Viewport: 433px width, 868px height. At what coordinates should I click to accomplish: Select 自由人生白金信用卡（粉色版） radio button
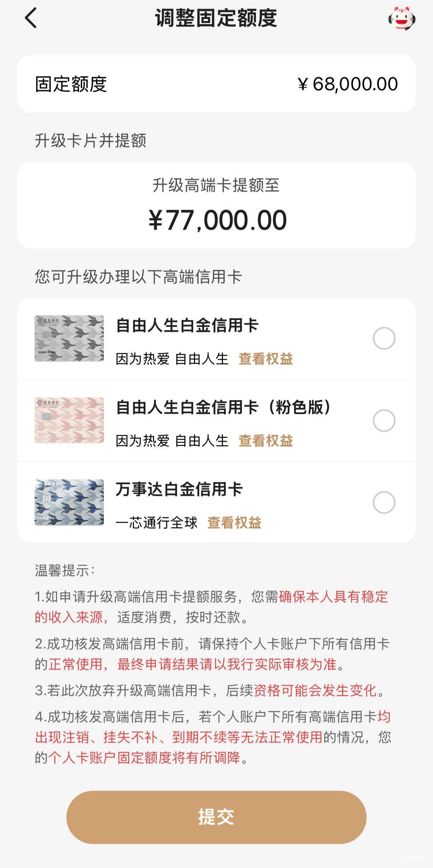(x=384, y=420)
